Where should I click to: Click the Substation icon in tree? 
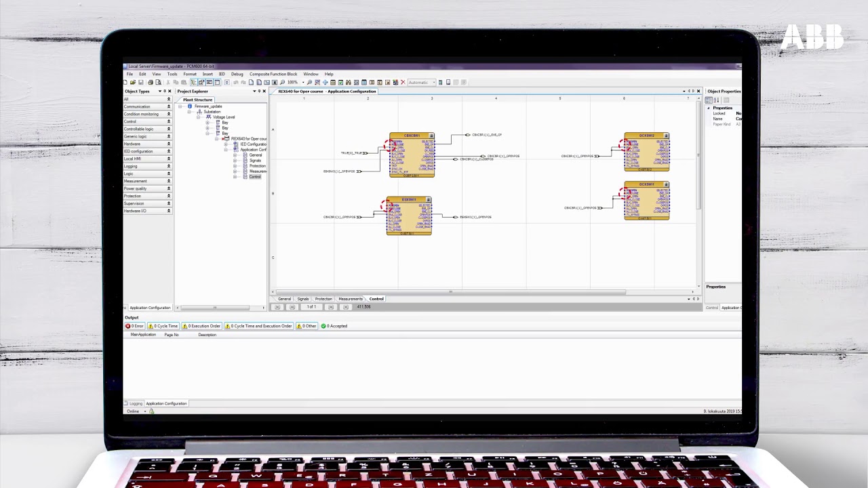(199, 112)
